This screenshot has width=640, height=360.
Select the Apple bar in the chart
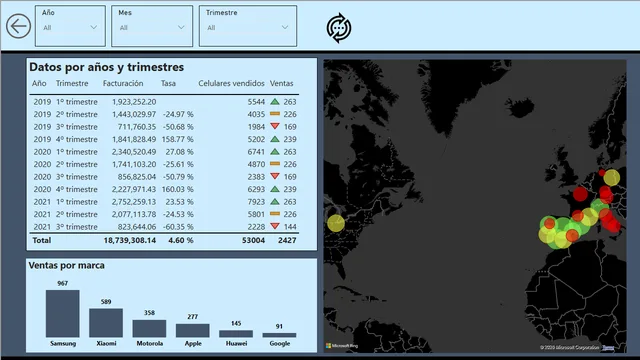[193, 331]
